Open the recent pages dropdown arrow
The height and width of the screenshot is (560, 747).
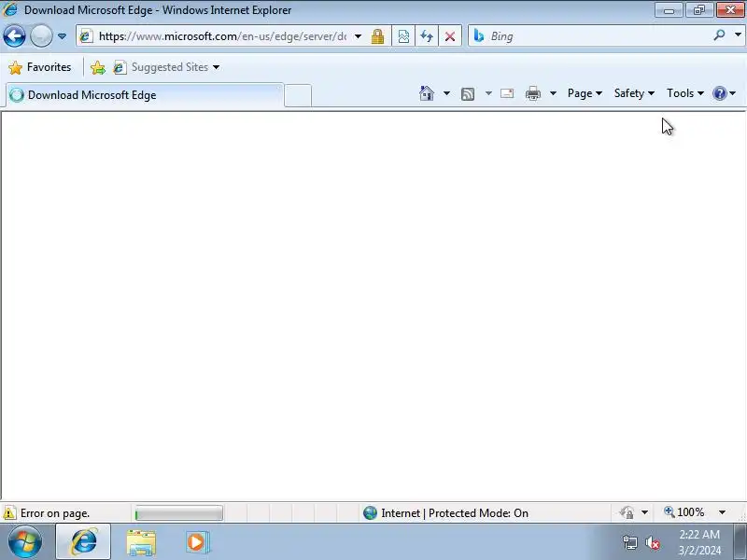pos(62,36)
